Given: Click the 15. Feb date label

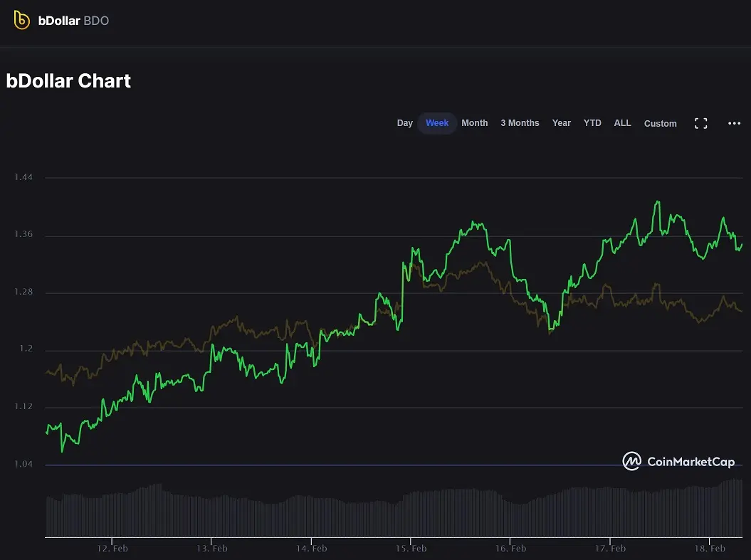Looking at the screenshot, I should point(411,549).
